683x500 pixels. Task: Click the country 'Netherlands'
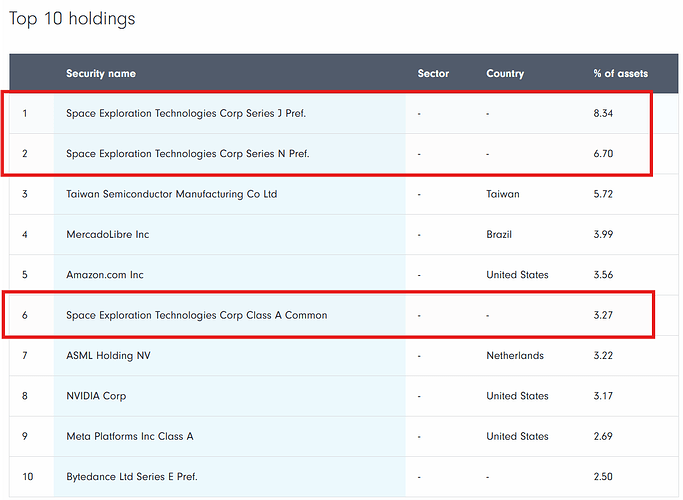pyautogui.click(x=515, y=355)
